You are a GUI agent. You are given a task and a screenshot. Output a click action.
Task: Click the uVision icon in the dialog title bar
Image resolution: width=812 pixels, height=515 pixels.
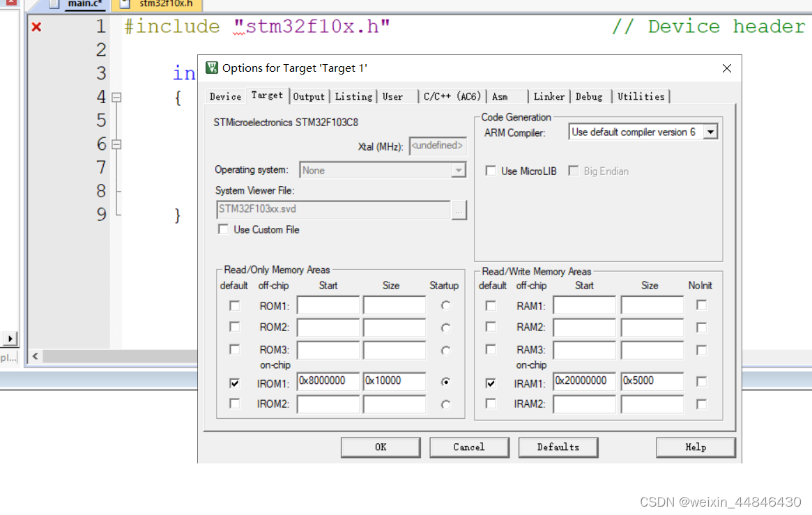210,68
